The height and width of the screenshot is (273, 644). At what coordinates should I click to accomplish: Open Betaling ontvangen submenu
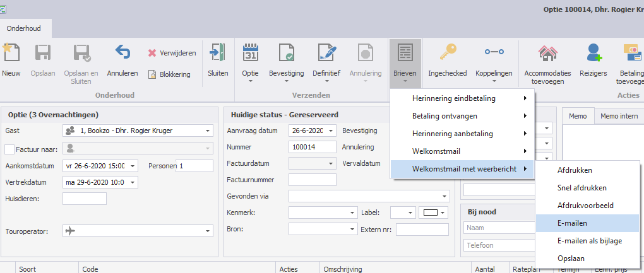[462, 116]
